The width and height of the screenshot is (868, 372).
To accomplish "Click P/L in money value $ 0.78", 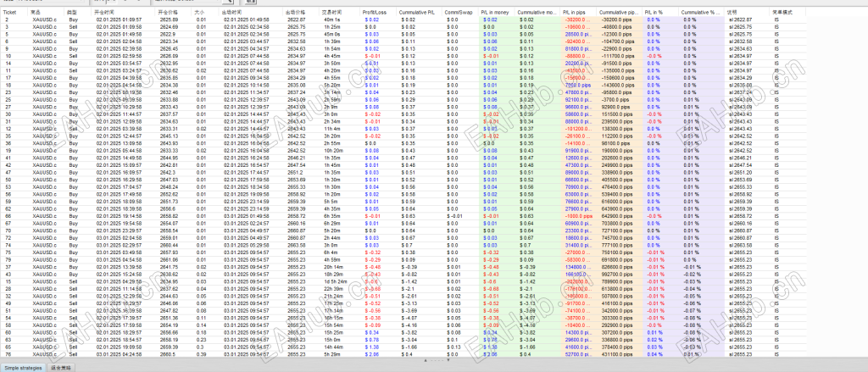I will coord(490,339).
